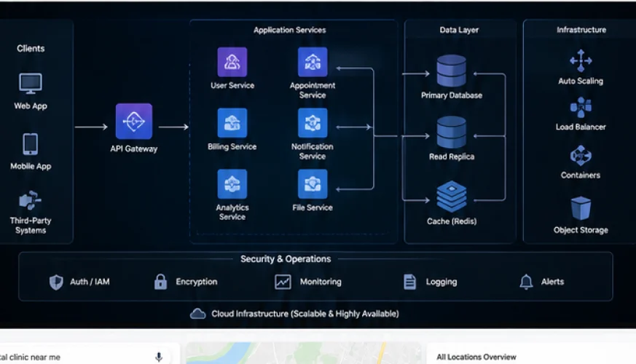This screenshot has width=636, height=364.
Task: Click the microphone icon in search box
Action: 159,357
